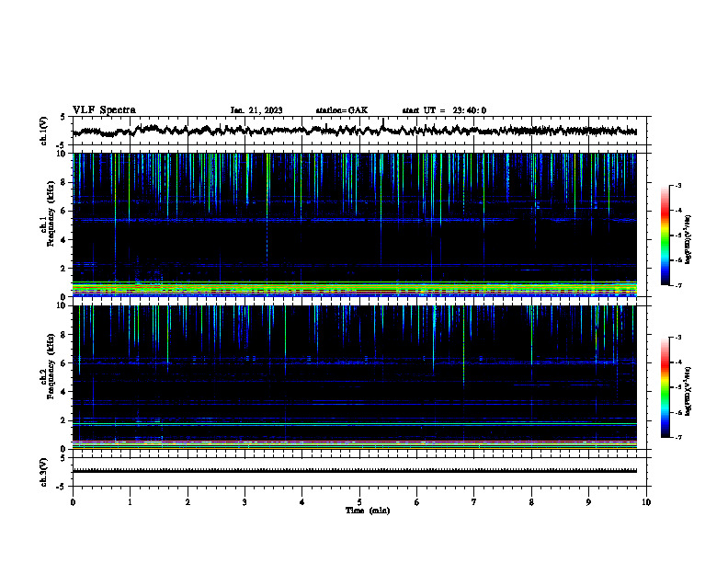Click the Time (min) axis label
Screen dimensions: 728x563
pos(368,511)
